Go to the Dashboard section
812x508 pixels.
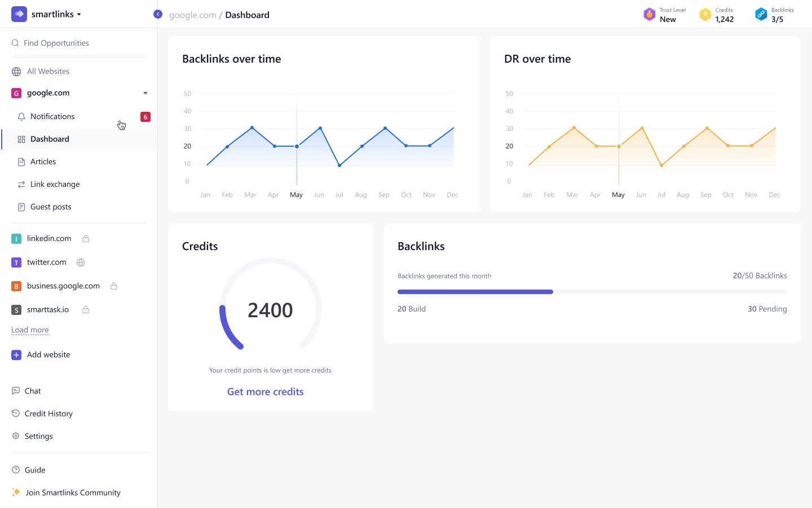(50, 139)
